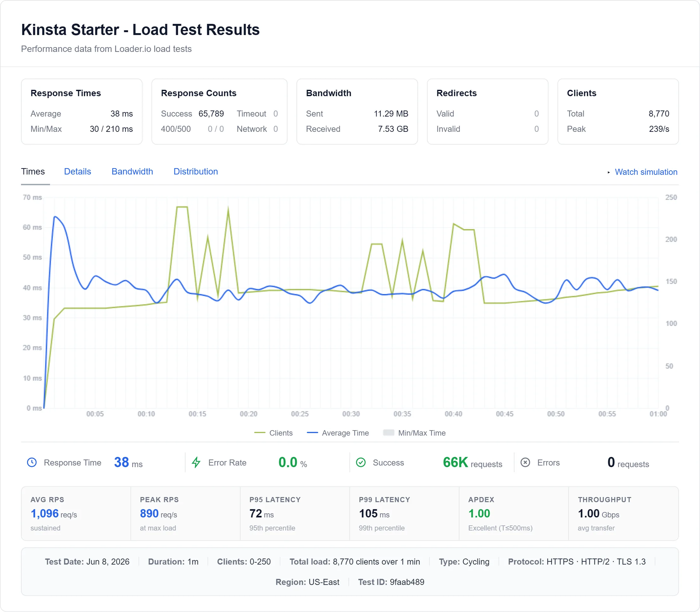Click the lightning bolt Error Rate icon
Viewport: 700px width, 612px height.
tap(196, 462)
